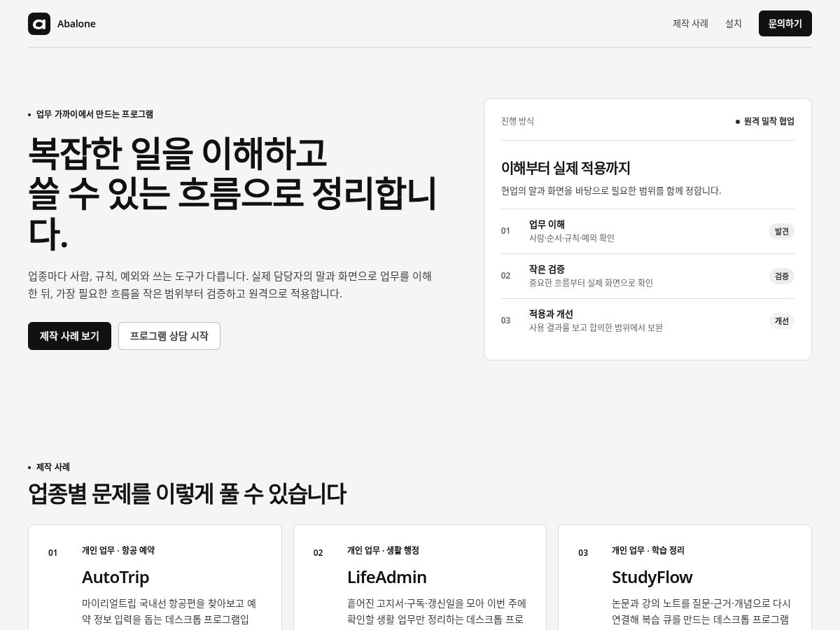Click the 개인 업무 · 항공 예약 tag
840x630 pixels.
[x=118, y=551]
